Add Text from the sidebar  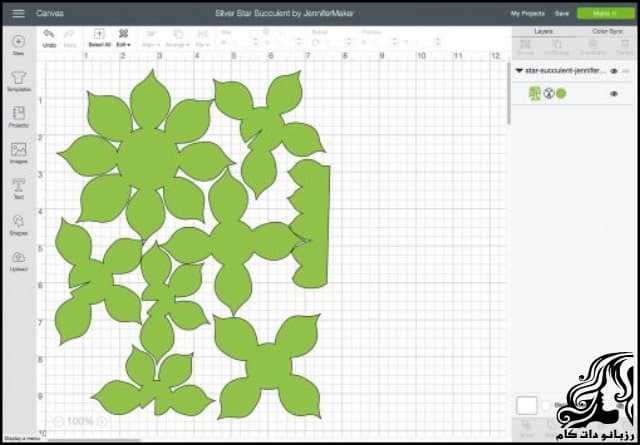pos(18,189)
